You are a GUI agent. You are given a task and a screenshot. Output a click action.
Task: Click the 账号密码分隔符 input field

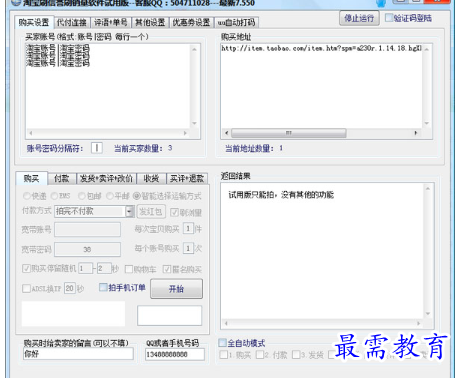(x=97, y=148)
